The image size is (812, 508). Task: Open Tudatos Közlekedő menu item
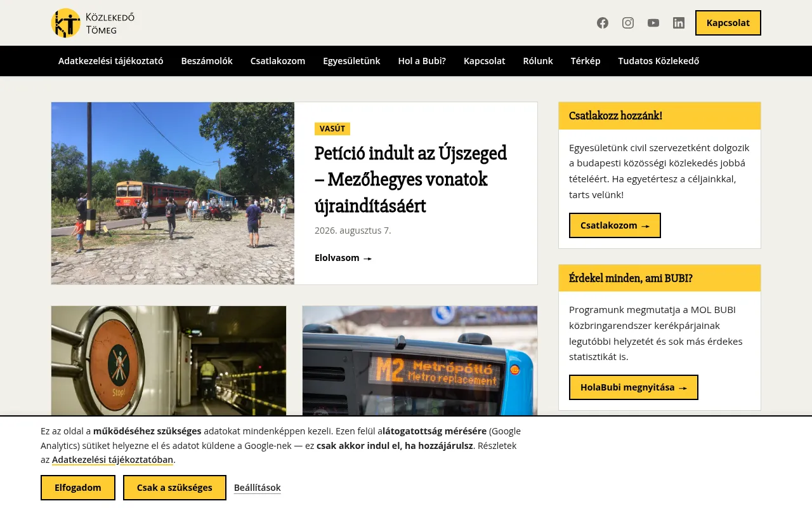click(x=658, y=61)
